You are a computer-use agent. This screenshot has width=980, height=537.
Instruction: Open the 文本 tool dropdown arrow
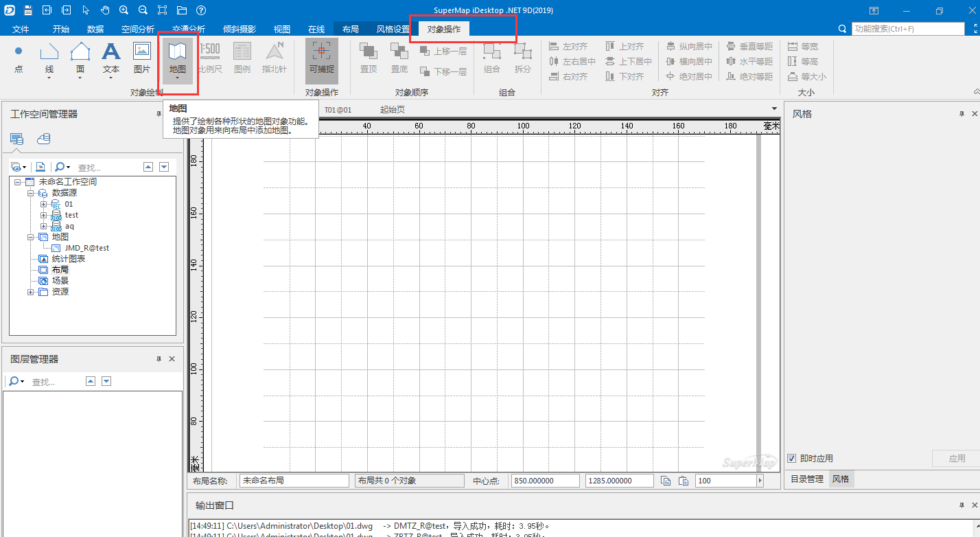(x=111, y=78)
